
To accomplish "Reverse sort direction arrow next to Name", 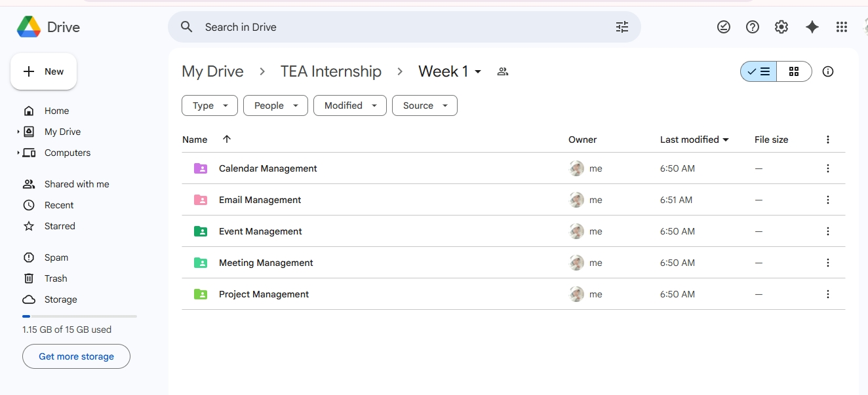I will click(227, 140).
